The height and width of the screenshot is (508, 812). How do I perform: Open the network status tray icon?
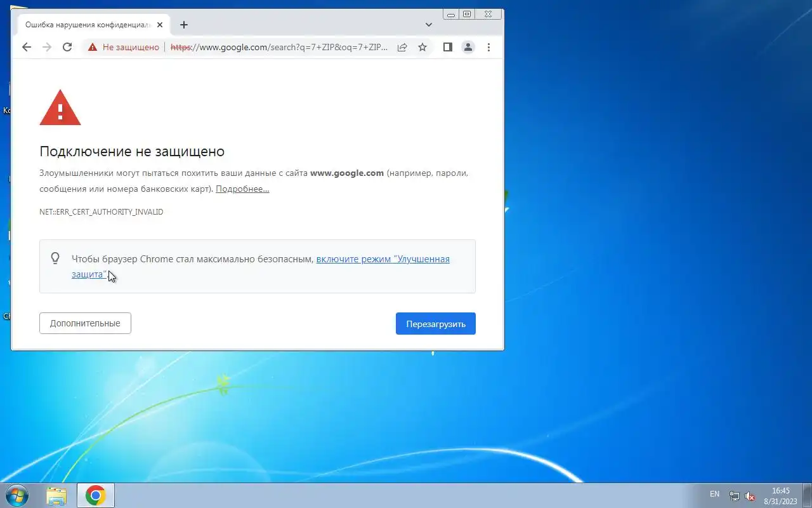735,496
